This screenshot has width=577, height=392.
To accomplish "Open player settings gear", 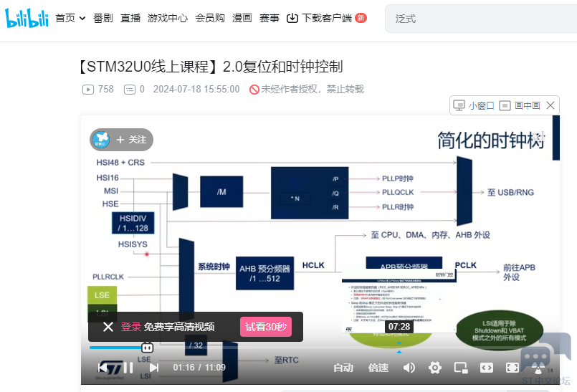I will 435,368.
